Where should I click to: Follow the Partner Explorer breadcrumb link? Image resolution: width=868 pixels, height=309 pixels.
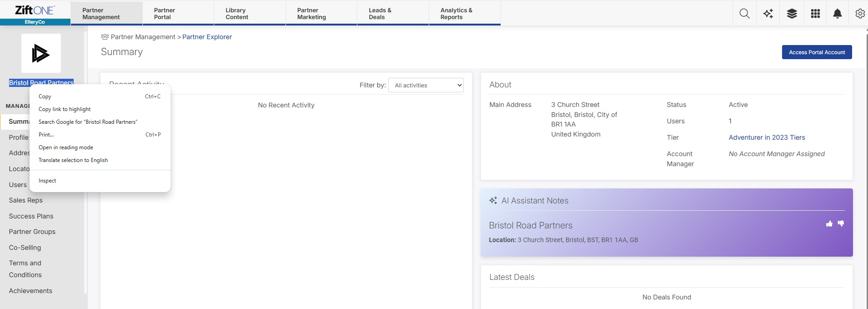pyautogui.click(x=207, y=37)
